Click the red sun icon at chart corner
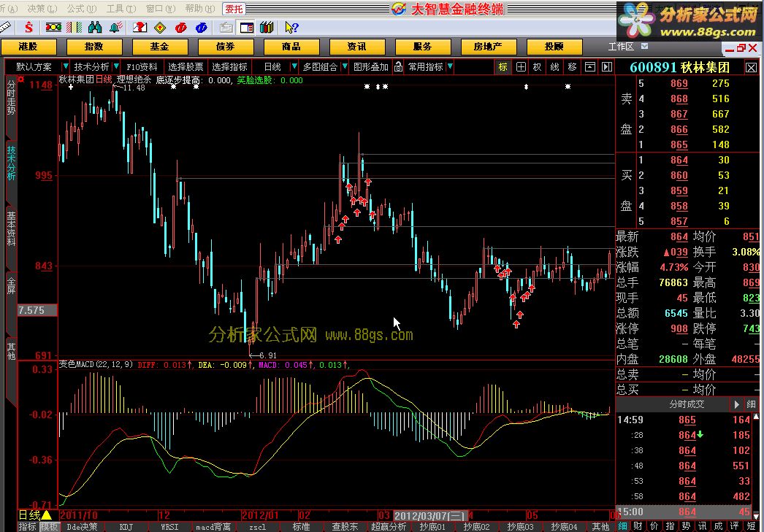The height and width of the screenshot is (532, 764). click(21, 79)
